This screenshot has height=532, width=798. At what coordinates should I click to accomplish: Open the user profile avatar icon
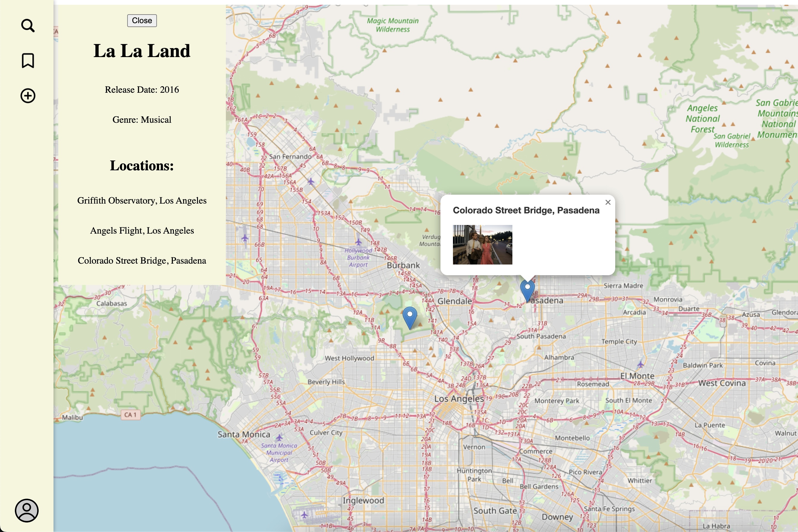[26, 510]
